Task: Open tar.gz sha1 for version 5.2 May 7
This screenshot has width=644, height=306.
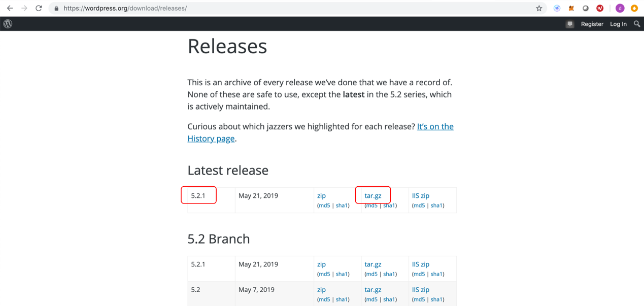Action: [389, 299]
